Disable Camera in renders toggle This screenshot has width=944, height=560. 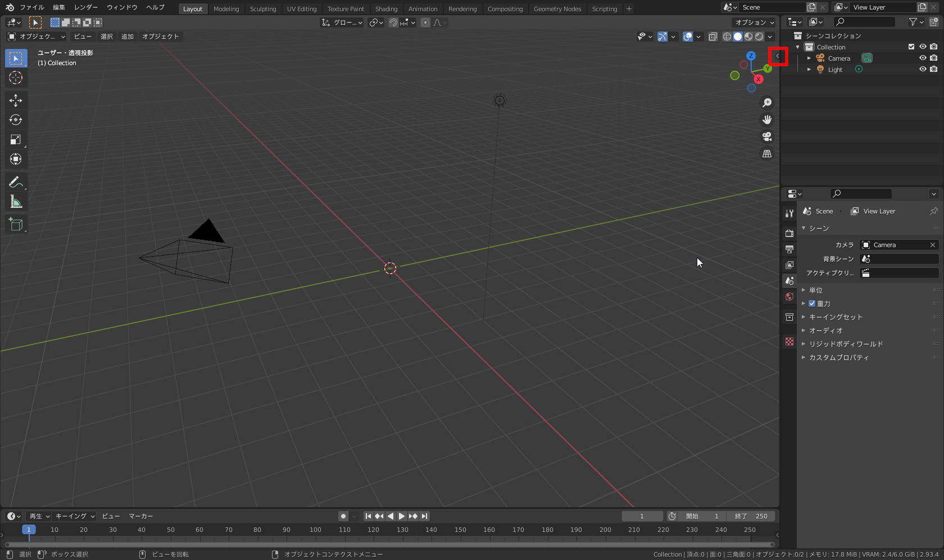click(933, 58)
